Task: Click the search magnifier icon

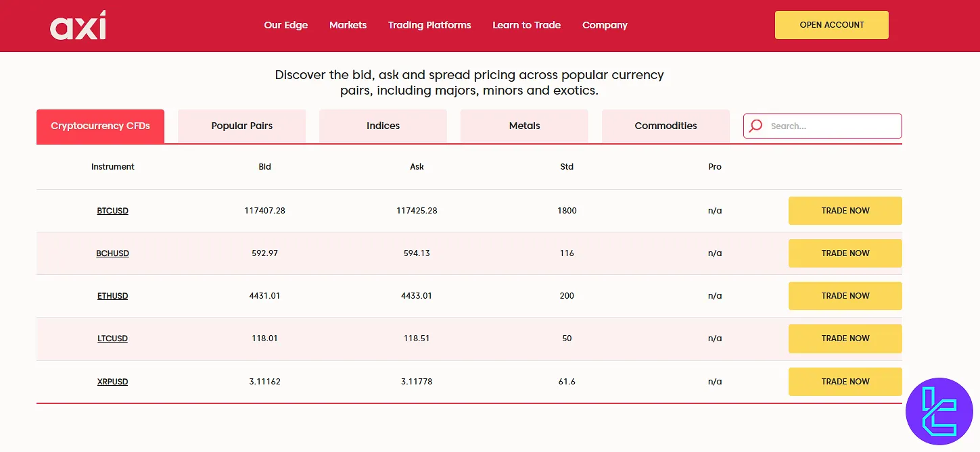Action: coord(756,126)
